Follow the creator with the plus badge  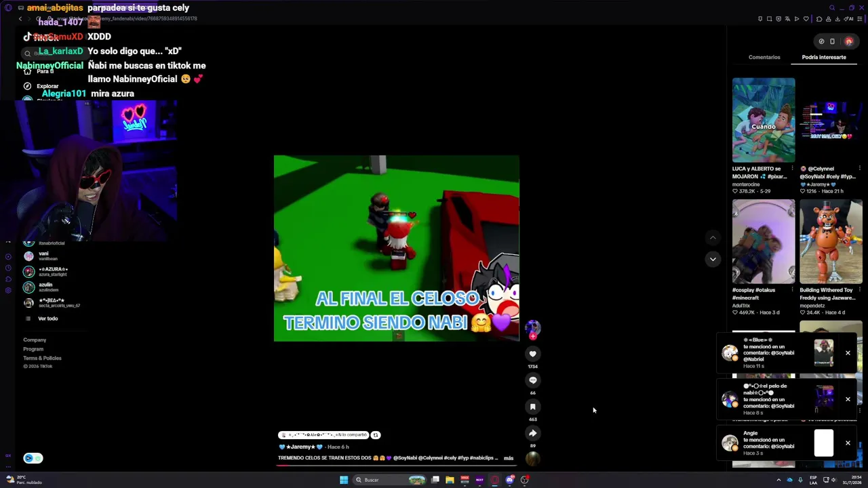click(x=533, y=336)
